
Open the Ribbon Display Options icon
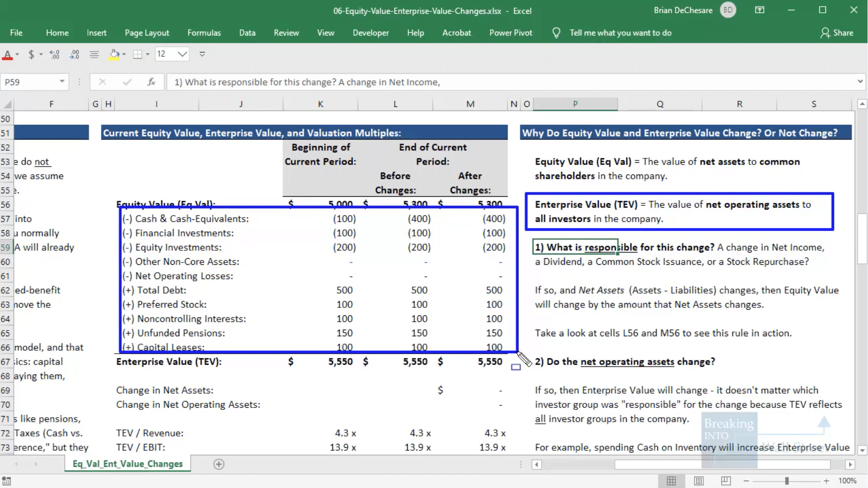point(760,10)
